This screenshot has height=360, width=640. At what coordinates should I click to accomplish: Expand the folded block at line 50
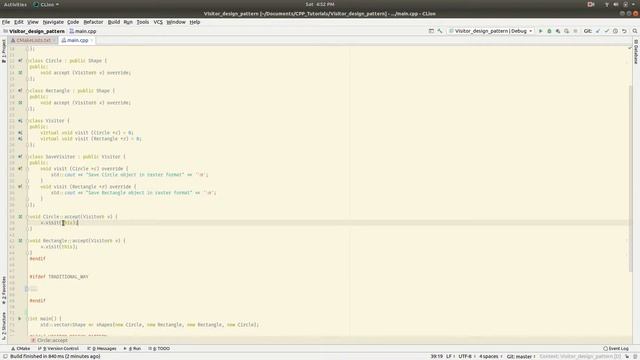(27, 289)
